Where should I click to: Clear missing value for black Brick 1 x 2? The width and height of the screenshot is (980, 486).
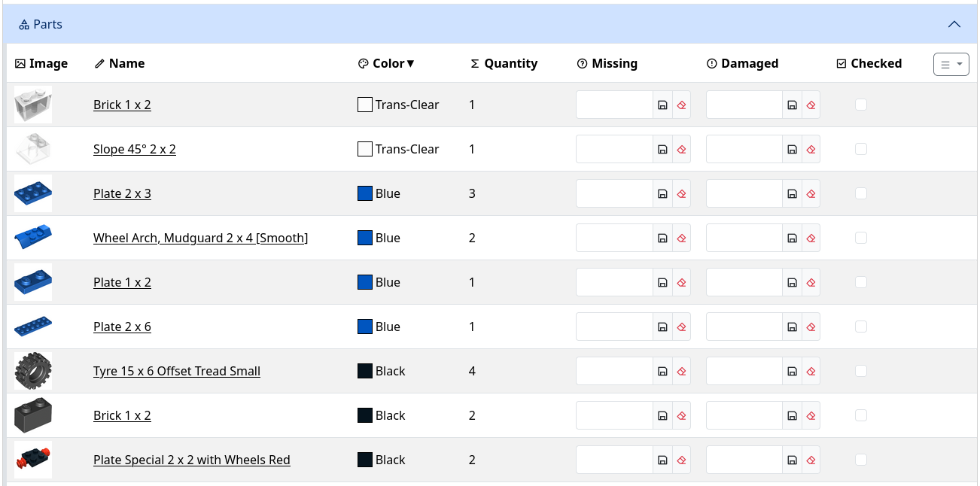pyautogui.click(x=681, y=416)
